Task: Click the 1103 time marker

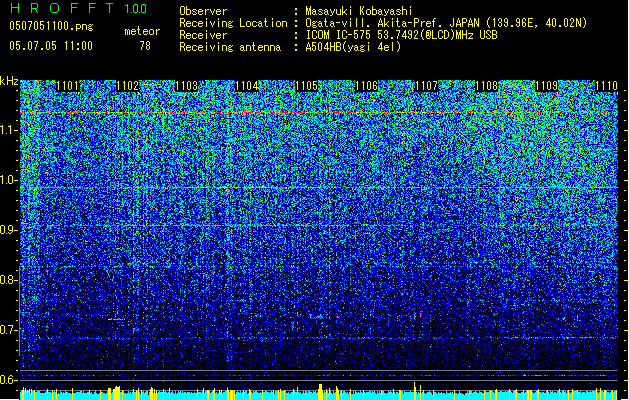Action: pyautogui.click(x=187, y=86)
